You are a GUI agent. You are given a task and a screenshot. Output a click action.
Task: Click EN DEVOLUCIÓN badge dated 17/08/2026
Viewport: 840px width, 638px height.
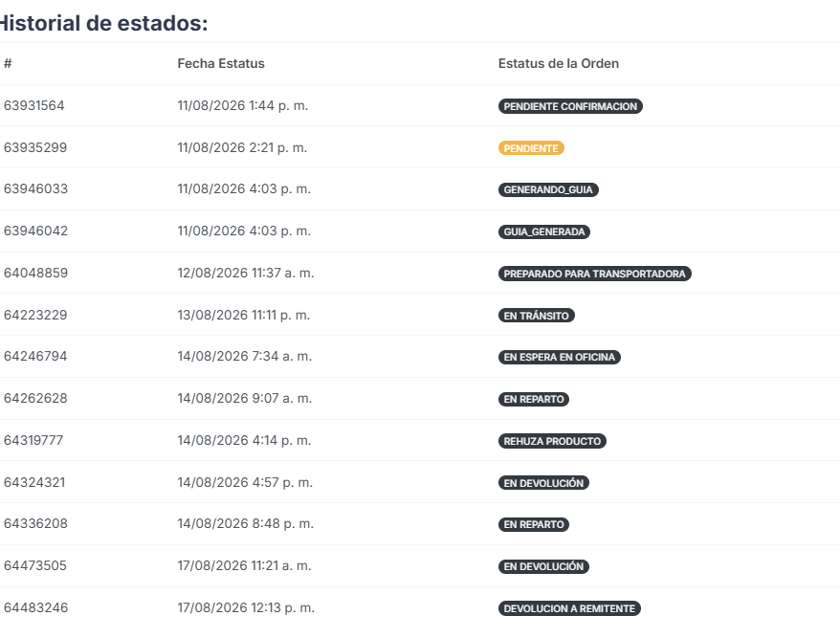coord(543,567)
